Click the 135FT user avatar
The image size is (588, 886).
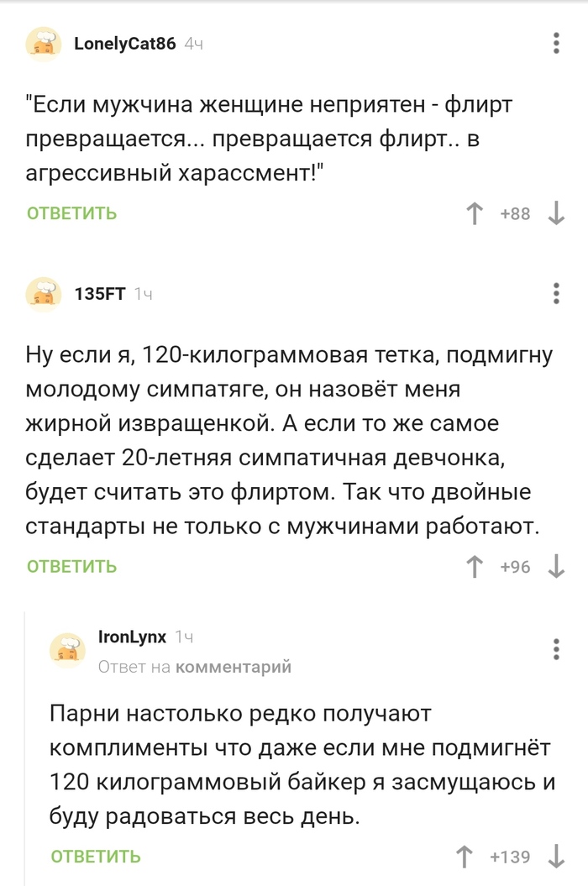[x=44, y=293]
